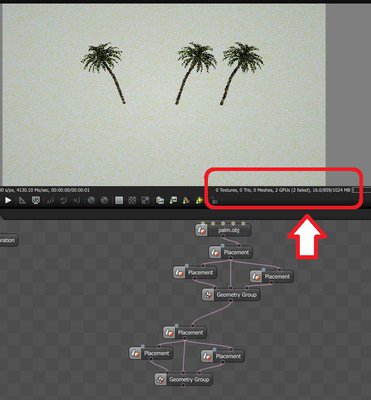Toggle the viewport lock icon

click(214, 201)
